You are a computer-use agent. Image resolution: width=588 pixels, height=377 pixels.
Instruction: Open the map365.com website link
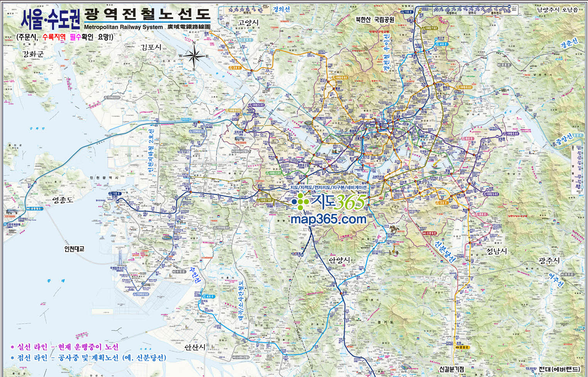328,219
